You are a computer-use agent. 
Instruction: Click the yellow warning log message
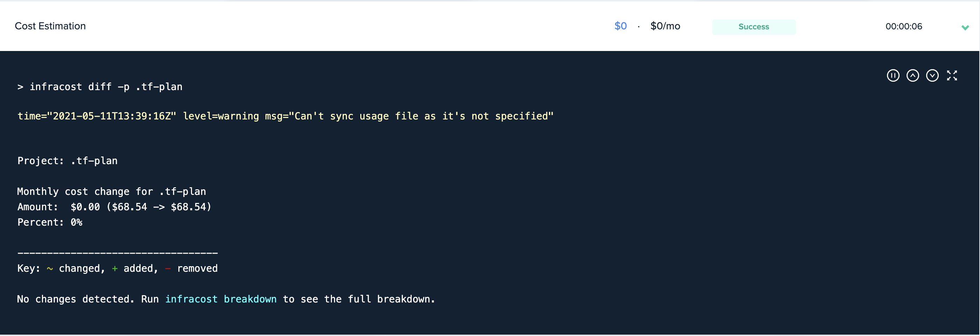(x=285, y=116)
